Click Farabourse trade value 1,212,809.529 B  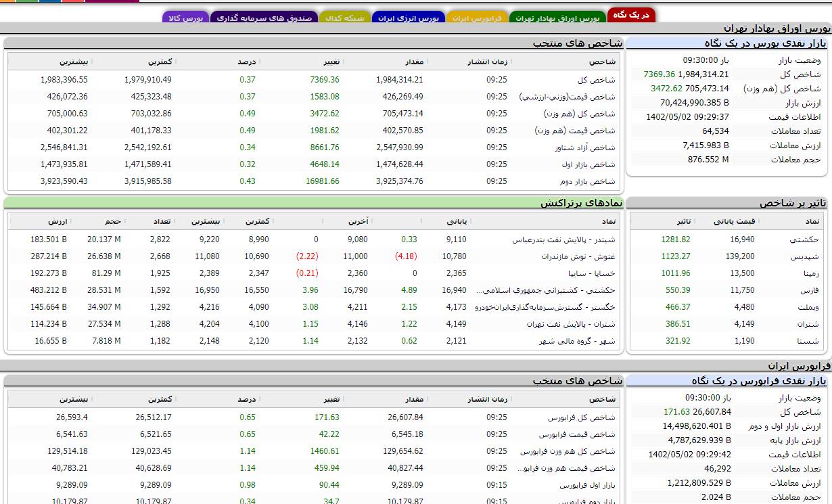coord(699,483)
